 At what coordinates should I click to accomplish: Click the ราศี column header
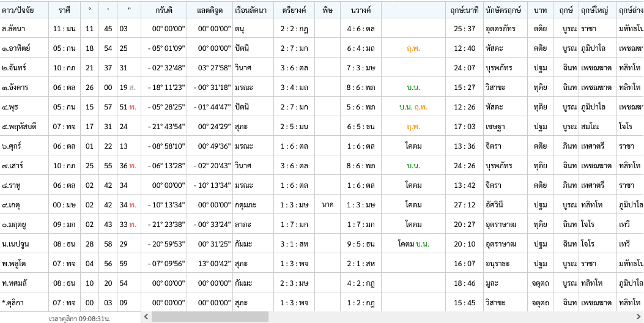click(x=65, y=10)
